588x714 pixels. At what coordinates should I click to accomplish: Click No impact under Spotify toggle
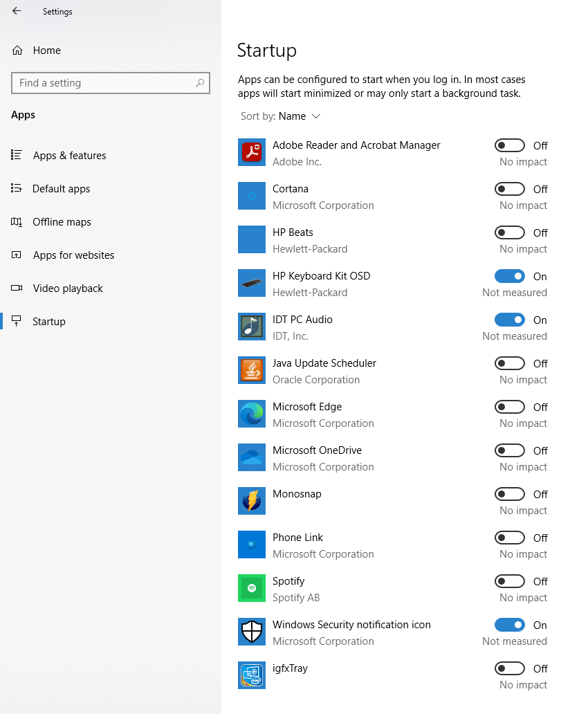[524, 598]
